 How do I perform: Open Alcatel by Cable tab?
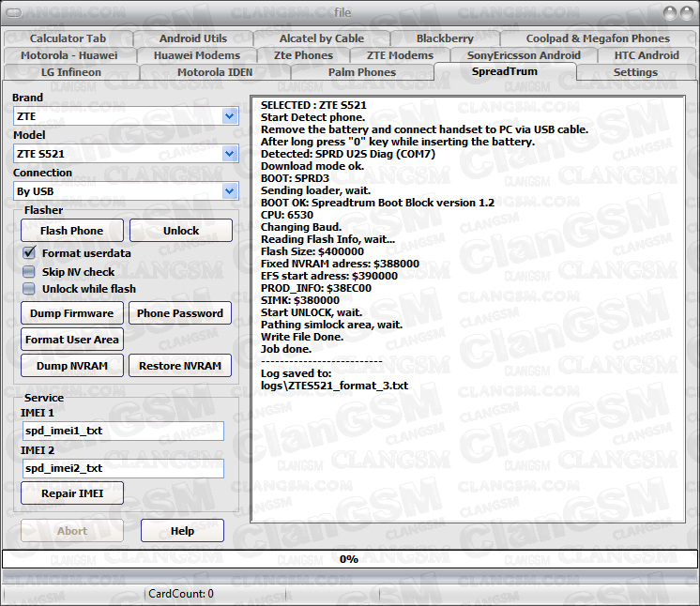coord(322,38)
